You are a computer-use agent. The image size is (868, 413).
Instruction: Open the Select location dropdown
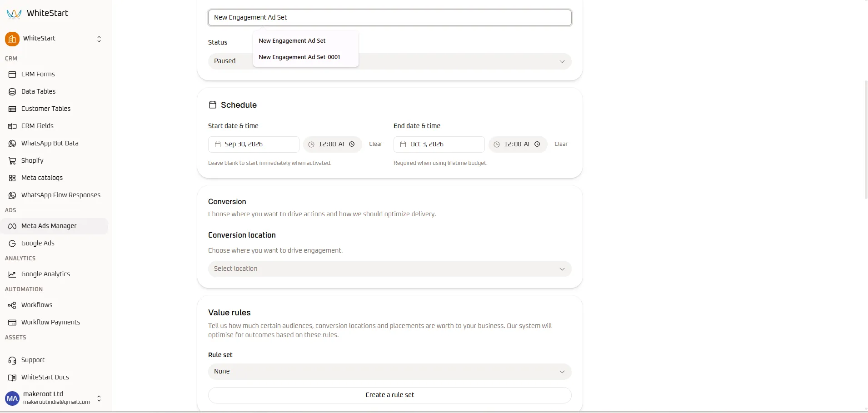click(x=389, y=269)
